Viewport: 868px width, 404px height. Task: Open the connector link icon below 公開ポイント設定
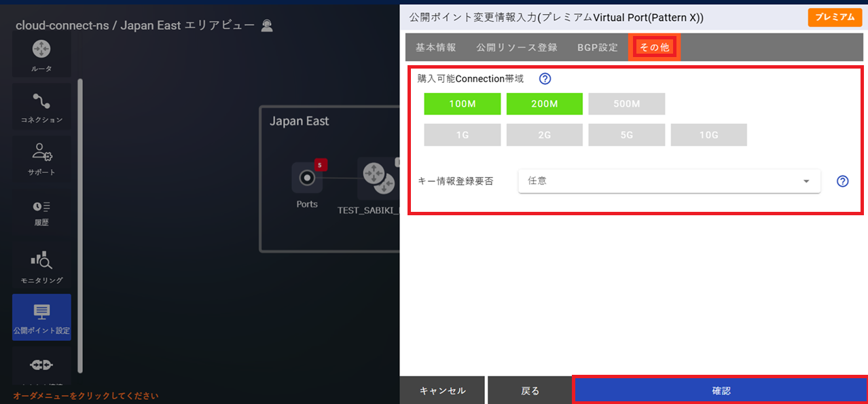pos(41,365)
